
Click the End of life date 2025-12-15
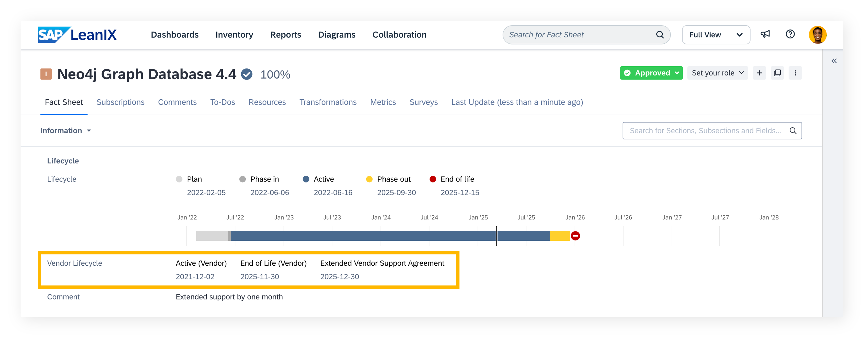[460, 193]
